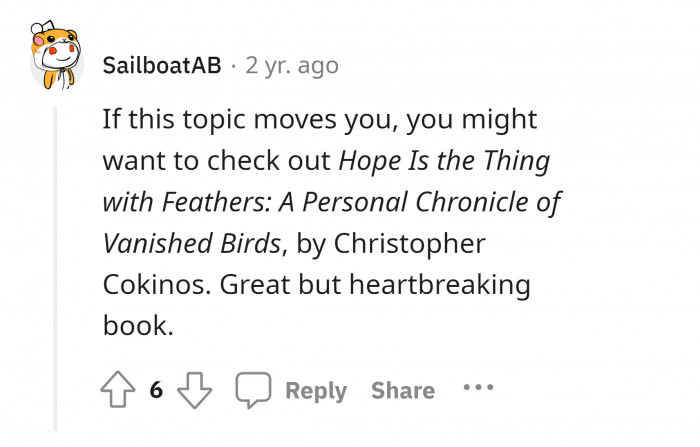Open the SailboatAB user profile link
The height and width of the screenshot is (447, 700).
162,66
